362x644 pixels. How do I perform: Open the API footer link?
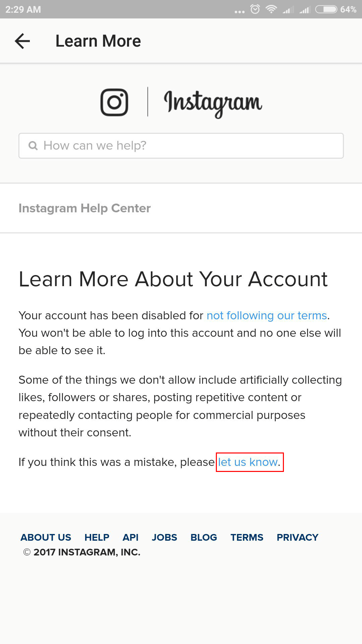(x=130, y=537)
